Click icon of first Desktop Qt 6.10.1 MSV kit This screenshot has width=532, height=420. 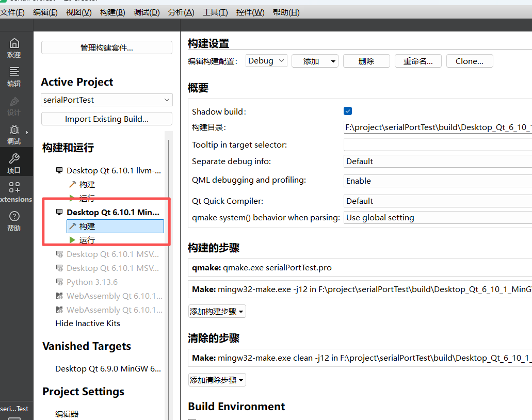point(59,254)
